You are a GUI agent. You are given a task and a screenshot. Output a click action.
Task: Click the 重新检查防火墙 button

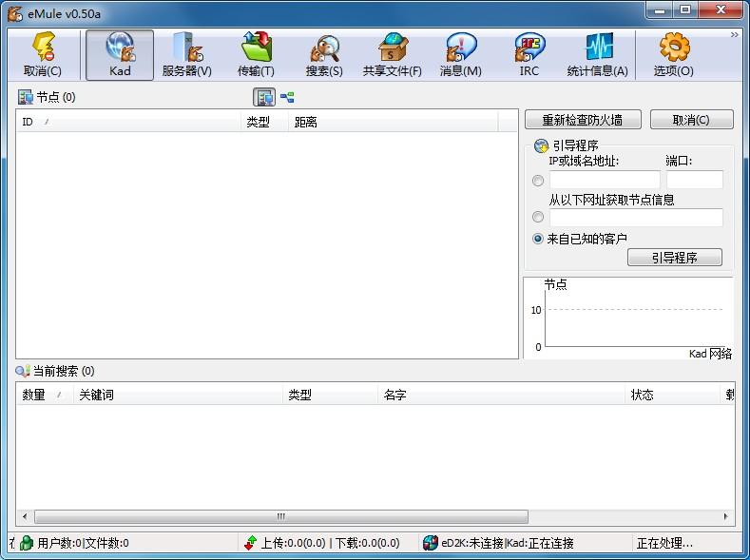tap(583, 120)
